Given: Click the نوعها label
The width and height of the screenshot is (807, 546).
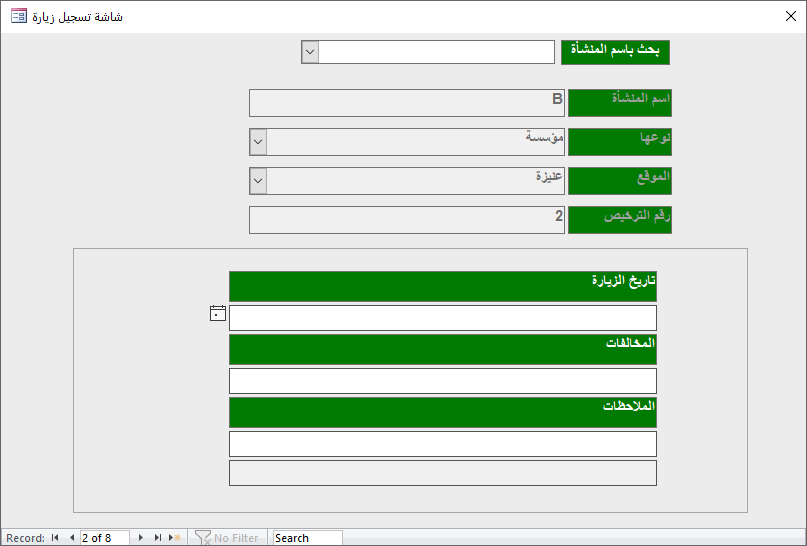Looking at the screenshot, I should tap(620, 142).
